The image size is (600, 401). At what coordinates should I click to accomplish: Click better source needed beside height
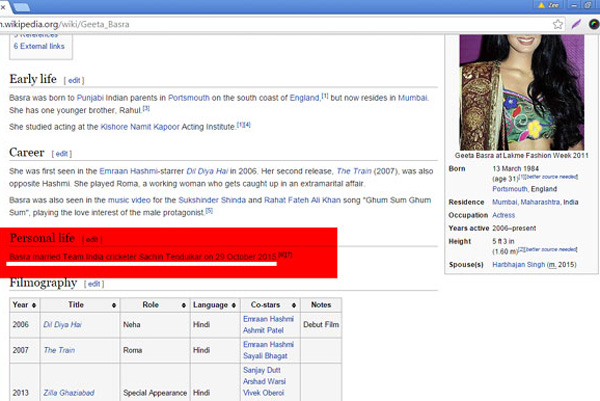coord(551,249)
